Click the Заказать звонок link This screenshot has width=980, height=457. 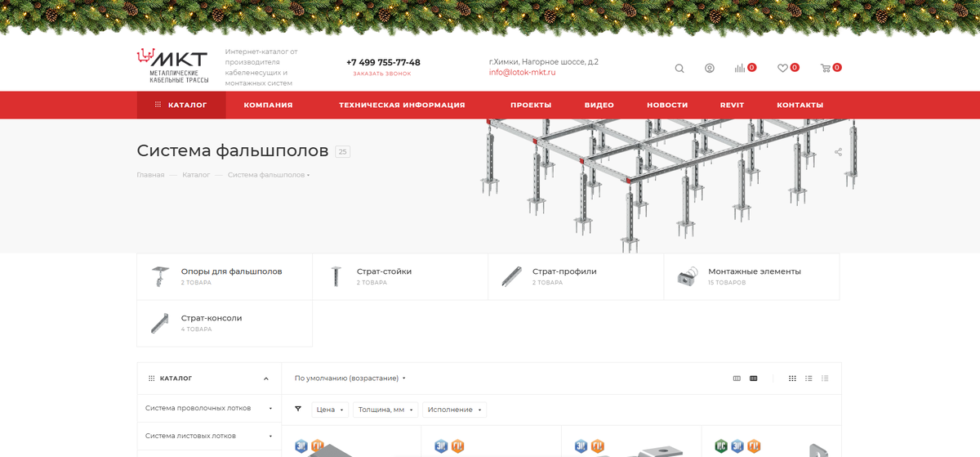tap(382, 74)
